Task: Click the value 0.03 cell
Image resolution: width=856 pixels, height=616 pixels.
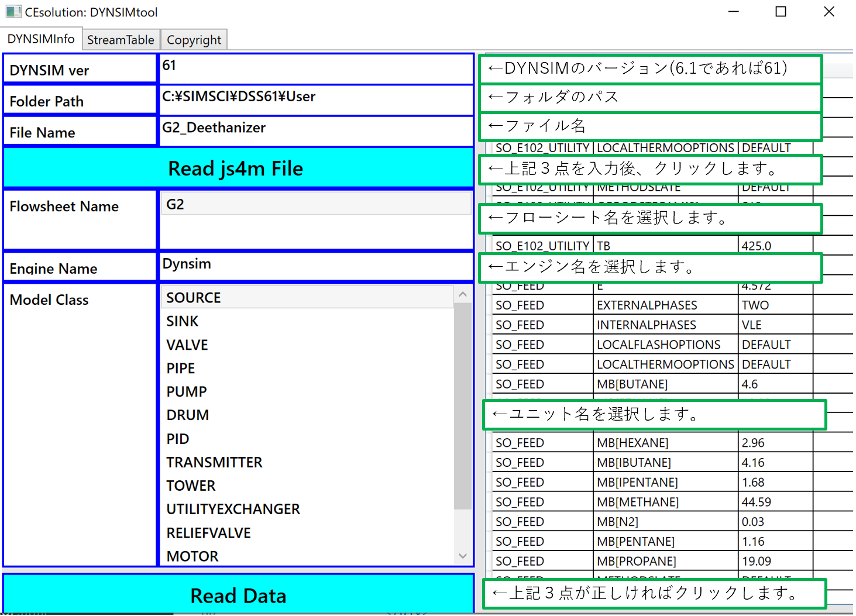Action: tap(775, 522)
